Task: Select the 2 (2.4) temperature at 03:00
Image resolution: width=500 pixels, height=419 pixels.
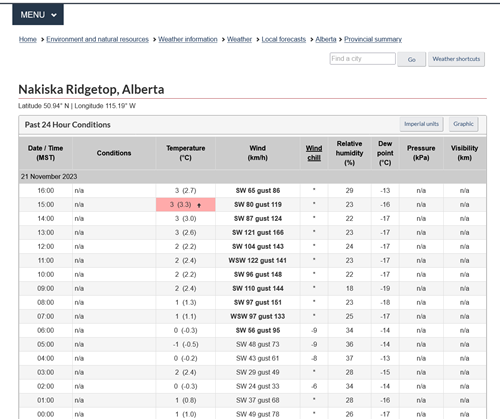Action: point(186,373)
